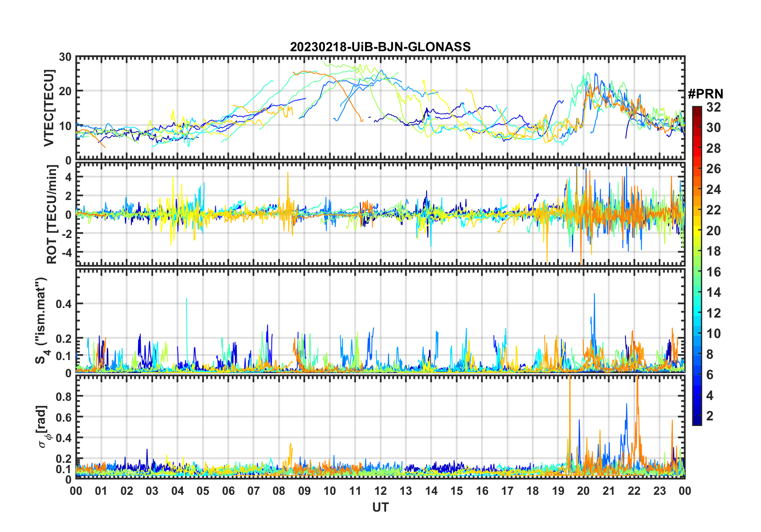761x532 pixels.
Task: Click the colorbar tick label 2
Action: tap(710, 416)
